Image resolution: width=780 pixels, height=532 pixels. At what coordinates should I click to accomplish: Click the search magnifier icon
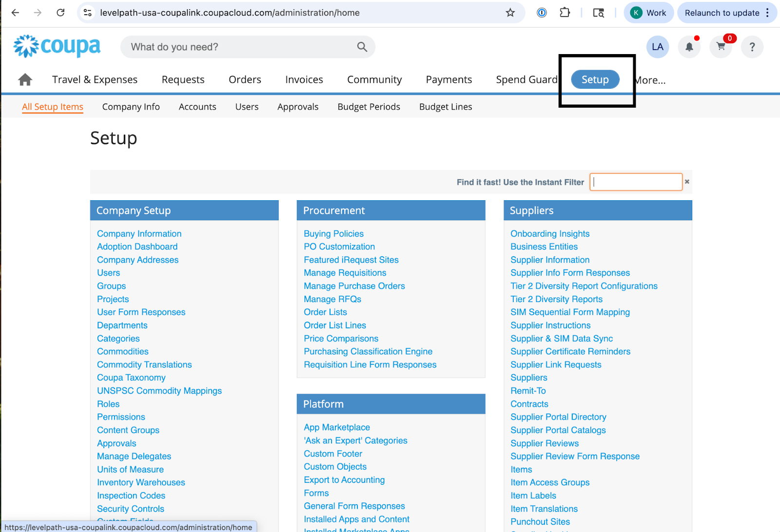(362, 47)
